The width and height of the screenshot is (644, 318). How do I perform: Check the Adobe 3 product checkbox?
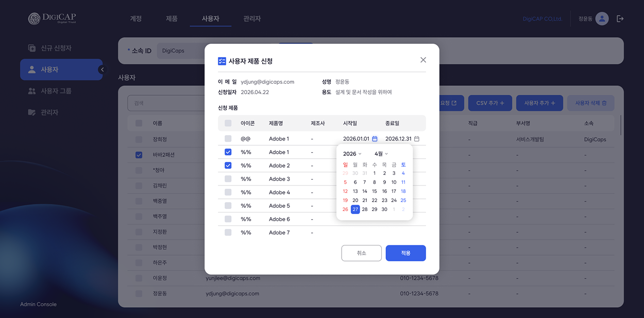228,179
